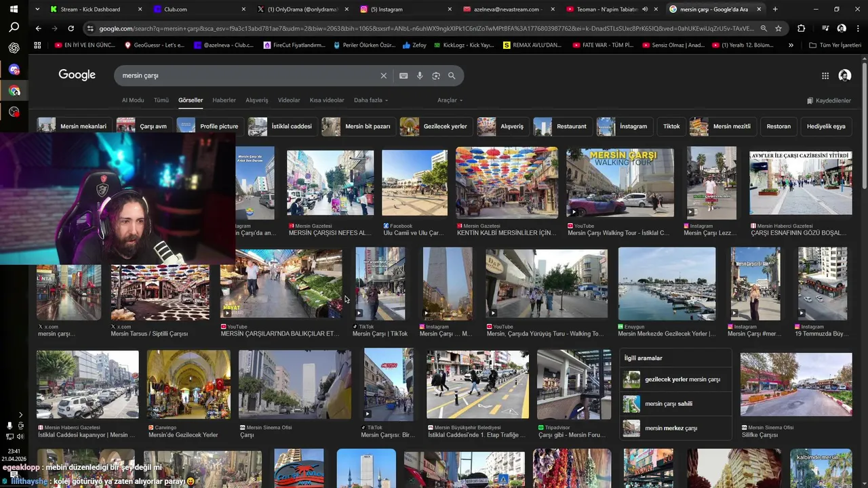Open related search mersin merkez çarşı

pos(675,428)
